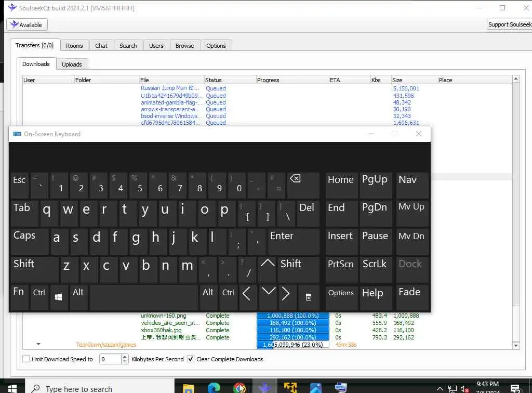The image size is (532, 393).
Task: Click the Home key on On-Screen Keyboard
Action: (341, 185)
